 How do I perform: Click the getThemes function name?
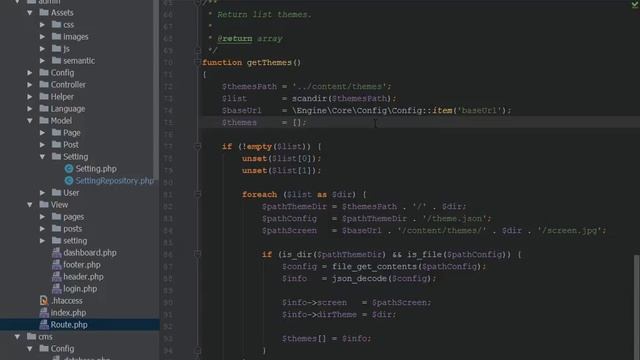[269, 62]
